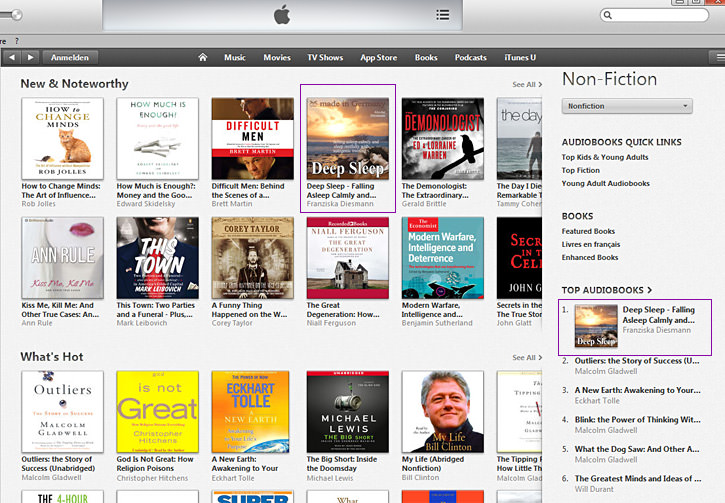Open The Big Short cover
Image resolution: width=725 pixels, height=503 pixels.
pos(348,411)
